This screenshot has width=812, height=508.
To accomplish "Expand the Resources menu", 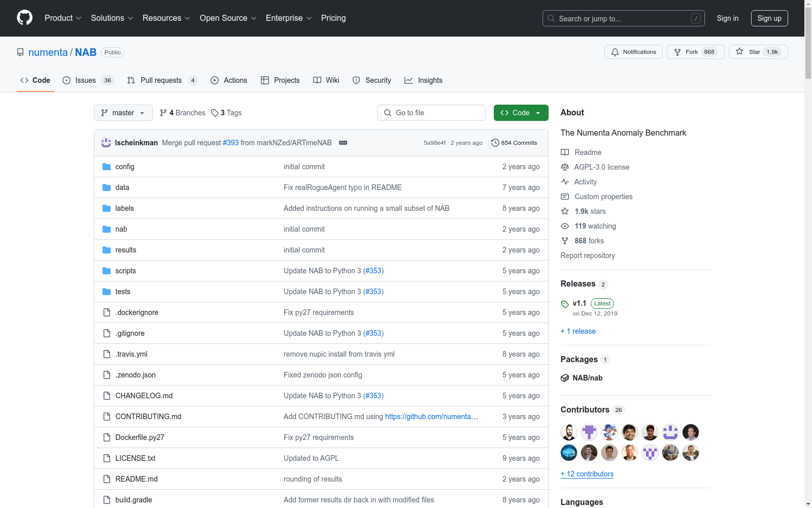I will pyautogui.click(x=166, y=18).
